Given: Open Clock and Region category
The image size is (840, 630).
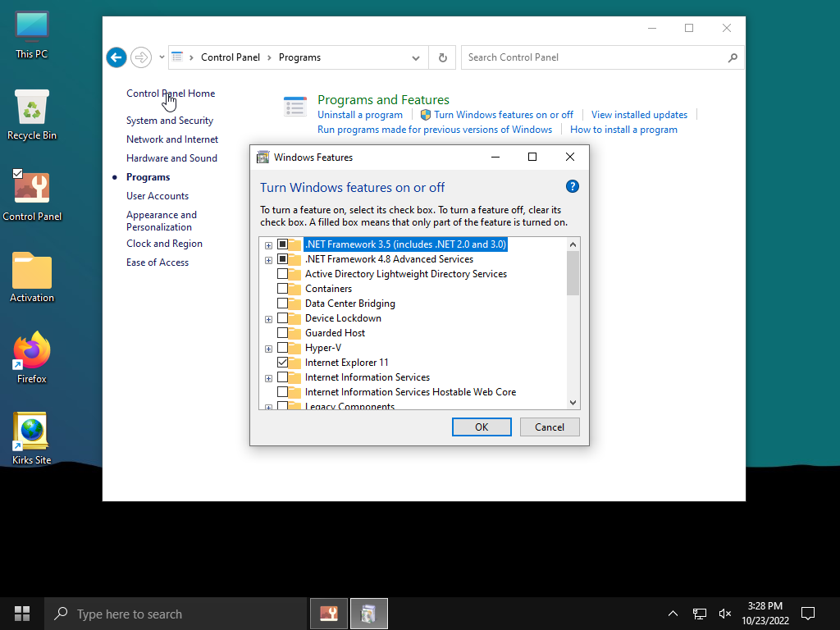Looking at the screenshot, I should [x=164, y=244].
